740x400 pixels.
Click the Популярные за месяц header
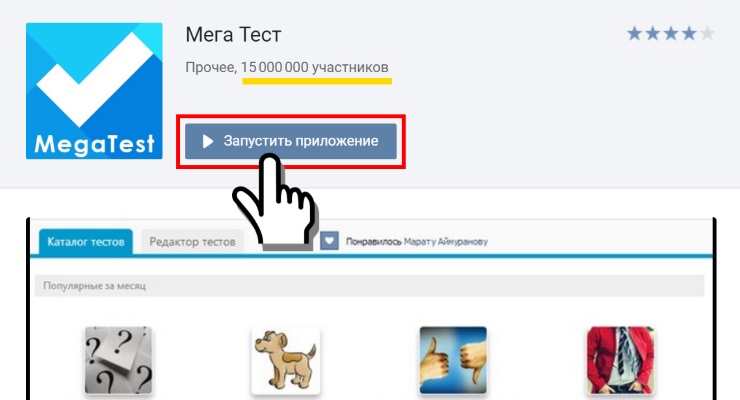[x=94, y=286]
